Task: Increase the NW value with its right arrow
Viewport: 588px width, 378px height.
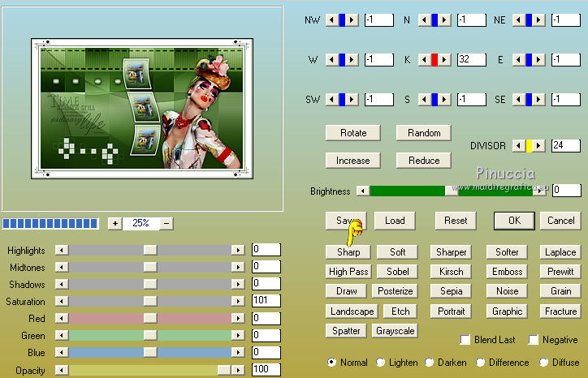Action: 352,19
